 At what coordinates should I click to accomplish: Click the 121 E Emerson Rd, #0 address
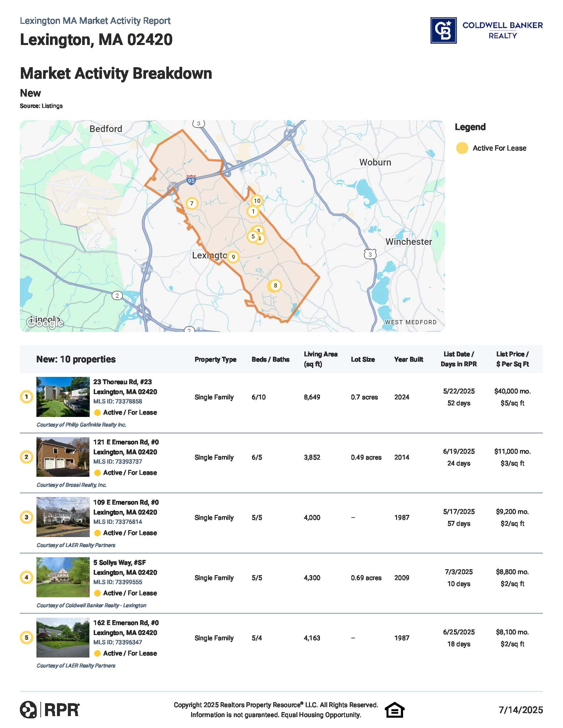126,442
